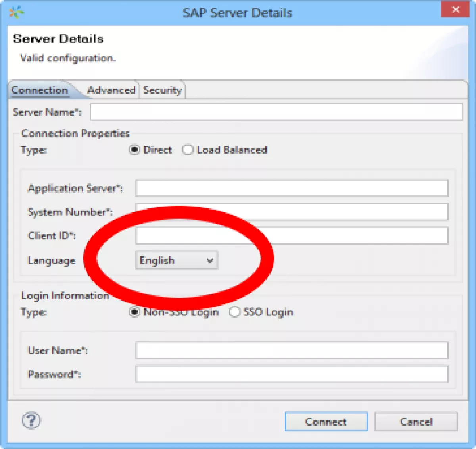Open the Security tab
The image size is (476, 449).
[162, 90]
